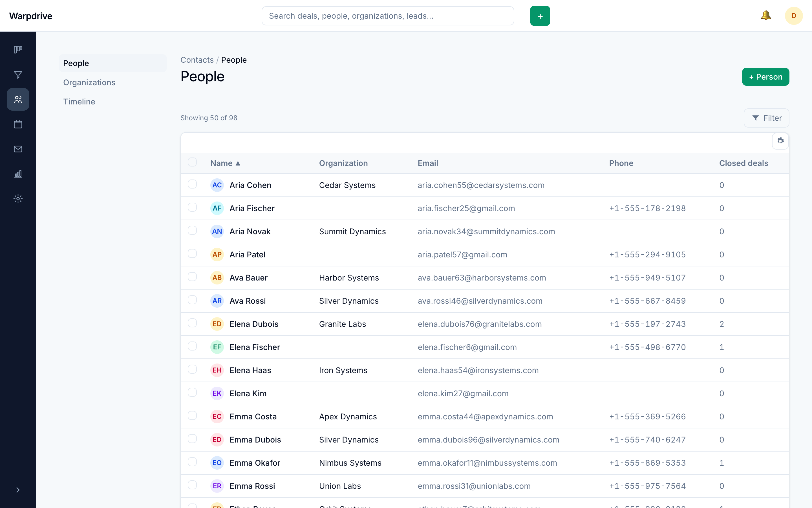Select the Organizations menu item
Viewport: 812px width, 508px height.
click(x=112, y=82)
